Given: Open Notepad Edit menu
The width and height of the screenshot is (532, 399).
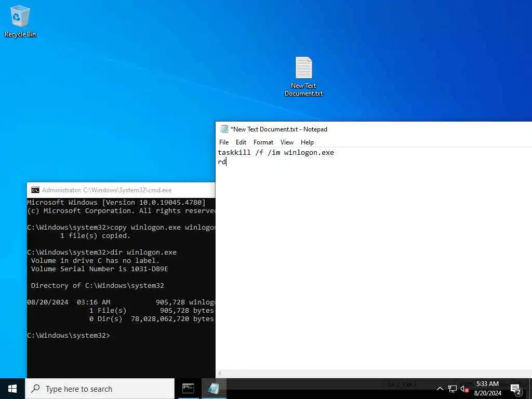Looking at the screenshot, I should (241, 142).
